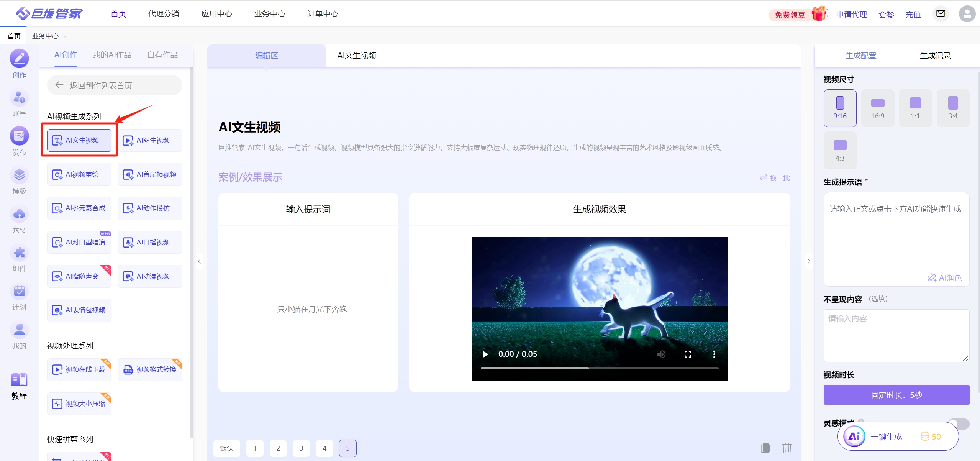
Task: Click 换一批 to refresh examples
Action: pyautogui.click(x=775, y=178)
